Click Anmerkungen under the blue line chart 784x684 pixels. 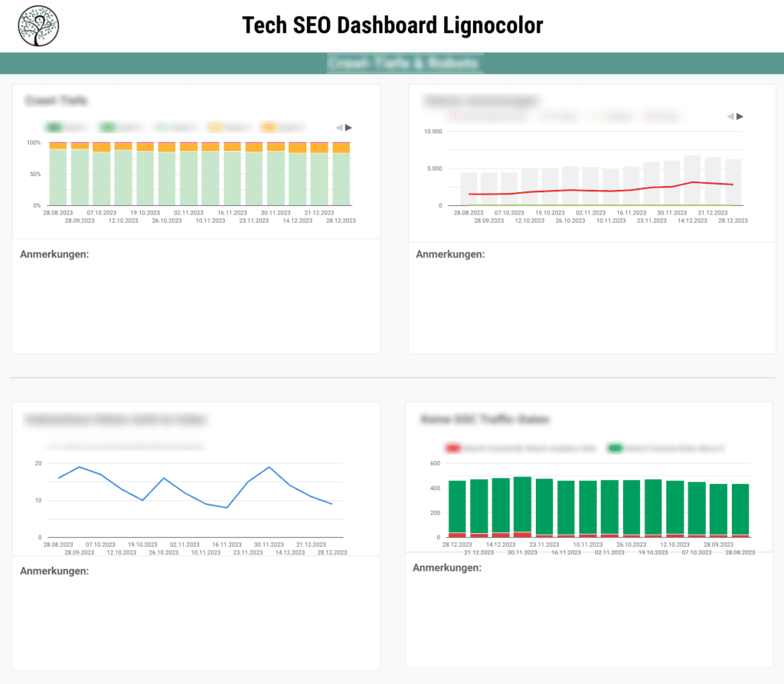[54, 571]
